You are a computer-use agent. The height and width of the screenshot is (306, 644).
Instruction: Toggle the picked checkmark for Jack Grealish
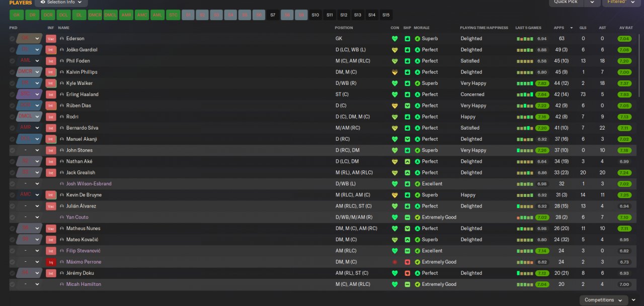click(12, 173)
